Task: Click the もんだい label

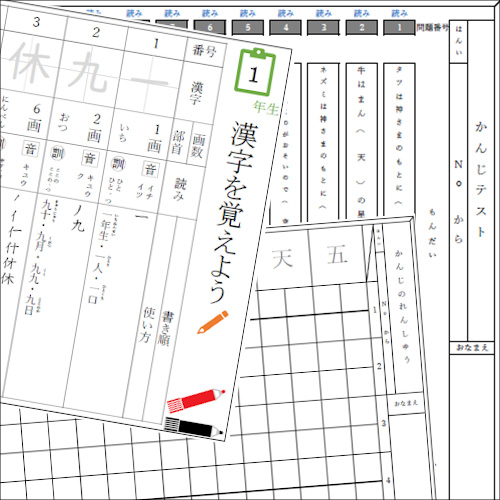Action: (x=432, y=233)
